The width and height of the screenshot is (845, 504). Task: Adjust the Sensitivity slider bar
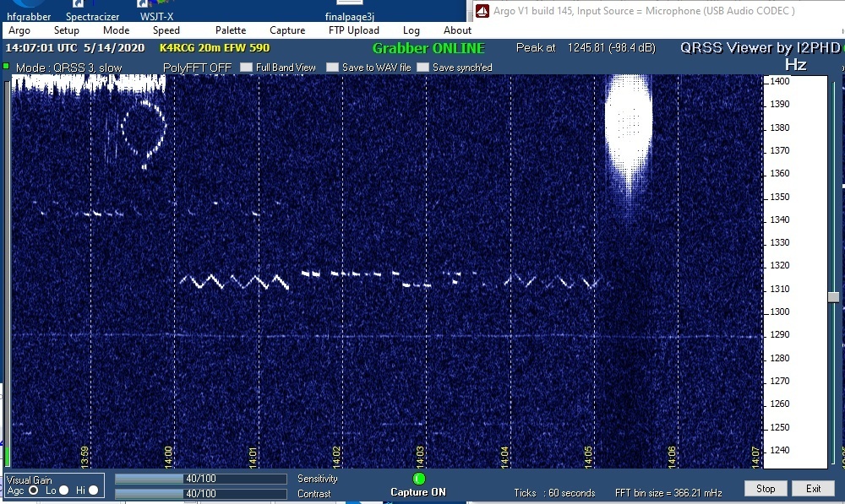coord(201,479)
